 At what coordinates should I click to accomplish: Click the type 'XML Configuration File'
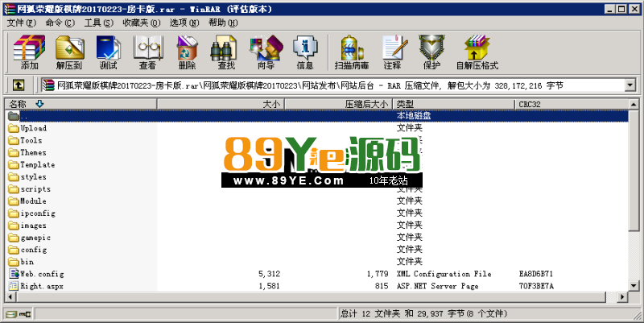(x=444, y=274)
